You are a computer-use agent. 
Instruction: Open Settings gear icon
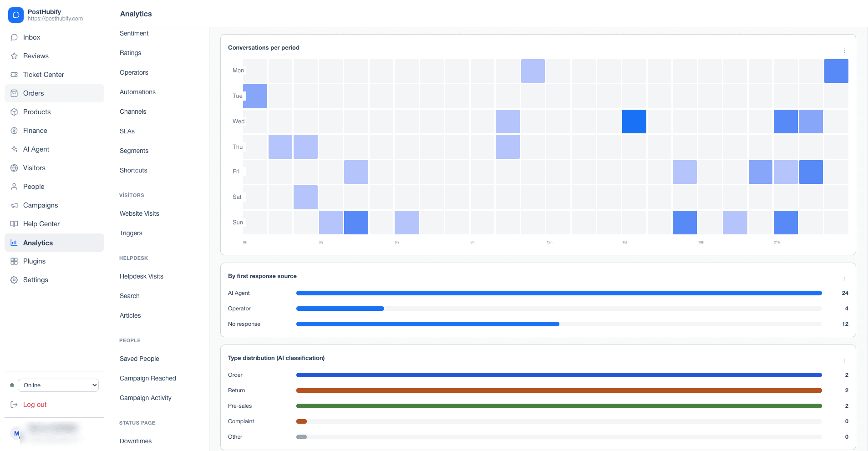coord(14,280)
